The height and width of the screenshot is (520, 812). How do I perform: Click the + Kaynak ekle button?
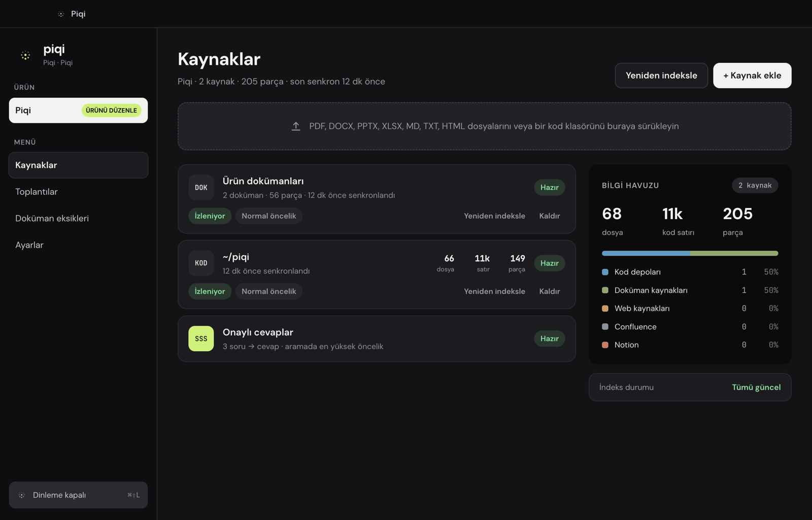point(752,76)
